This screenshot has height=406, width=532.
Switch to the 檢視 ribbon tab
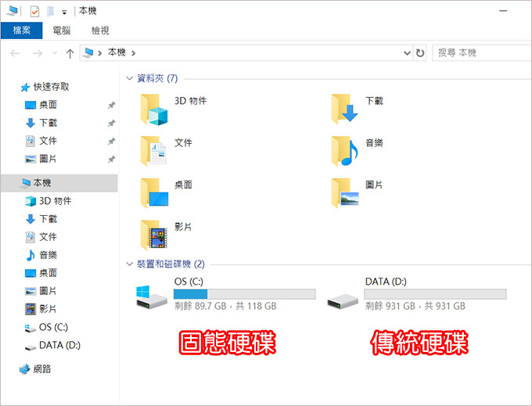[100, 31]
